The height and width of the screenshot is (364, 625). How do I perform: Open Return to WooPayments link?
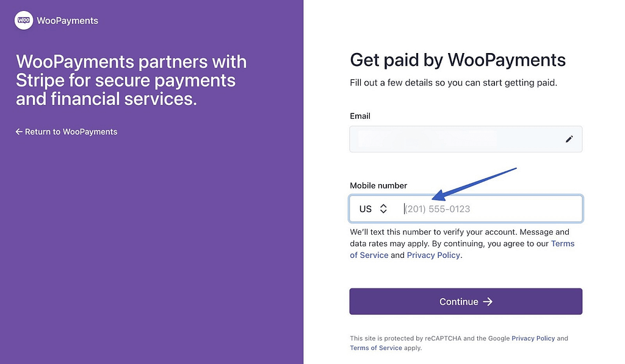point(67,132)
